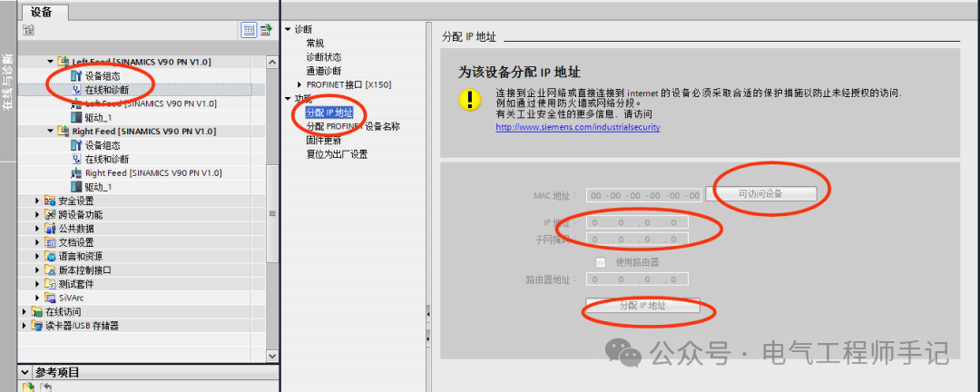
Task: Collapse the 参考项目 panel
Action: click(x=24, y=372)
